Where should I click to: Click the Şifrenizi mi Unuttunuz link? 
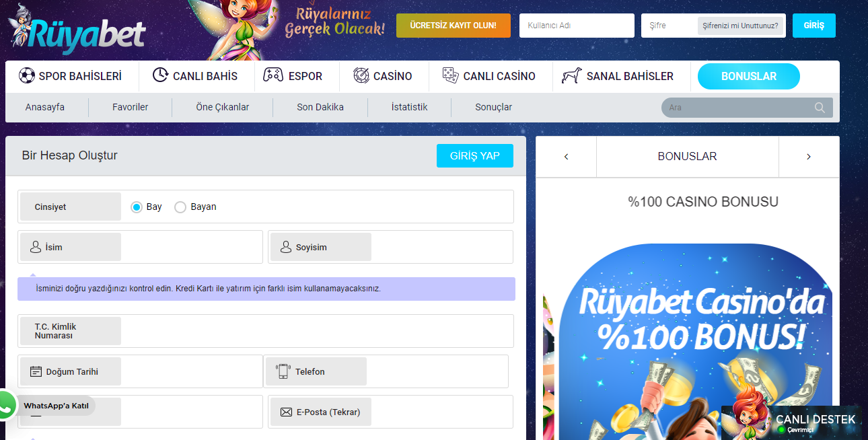[x=740, y=26]
